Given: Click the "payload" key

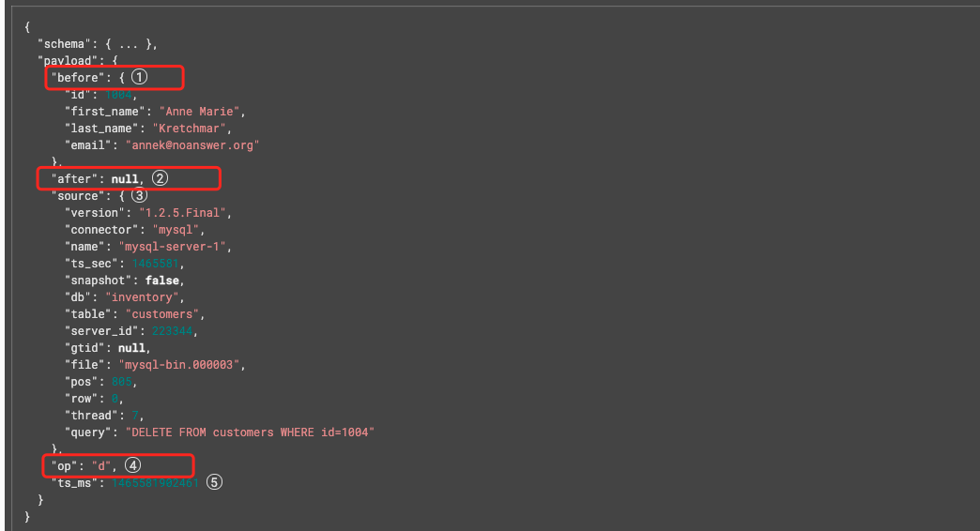Looking at the screenshot, I should pos(69,61).
